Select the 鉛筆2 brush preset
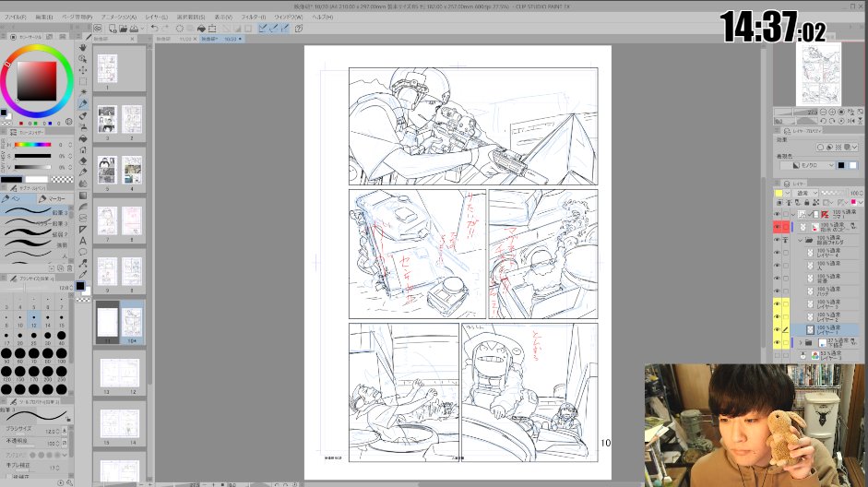This screenshot has height=487, width=868. pyautogui.click(x=35, y=234)
